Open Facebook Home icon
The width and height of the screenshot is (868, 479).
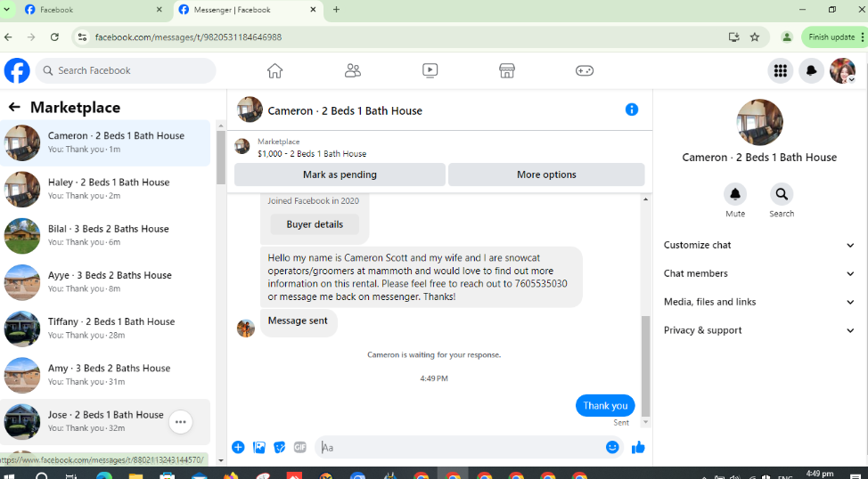pos(274,71)
